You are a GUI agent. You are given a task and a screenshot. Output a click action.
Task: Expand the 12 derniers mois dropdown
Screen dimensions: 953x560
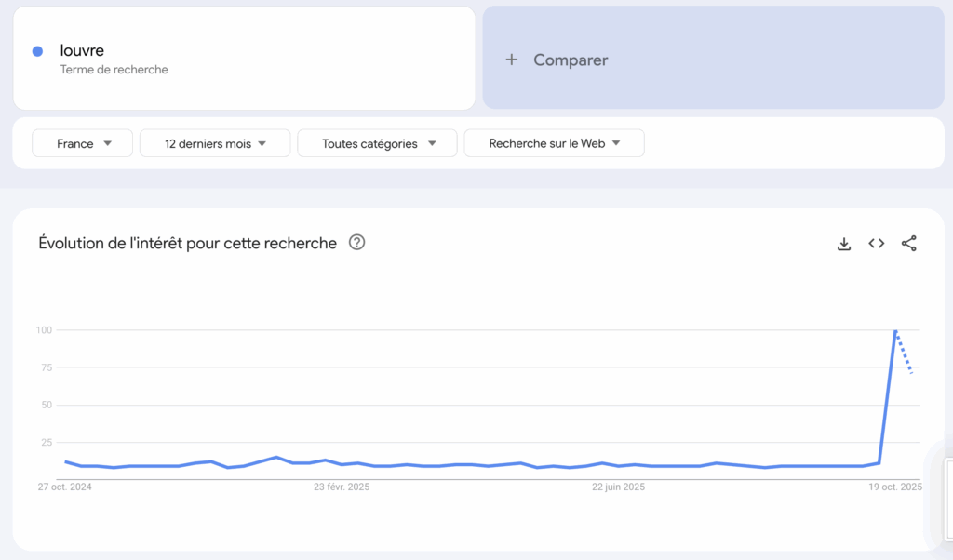click(215, 143)
